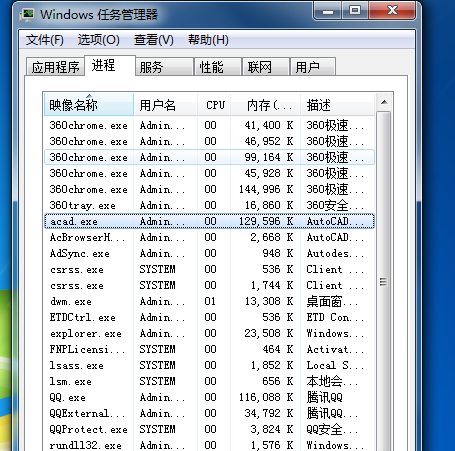
Task: Open the 帮助(H) menu
Action: (x=208, y=40)
